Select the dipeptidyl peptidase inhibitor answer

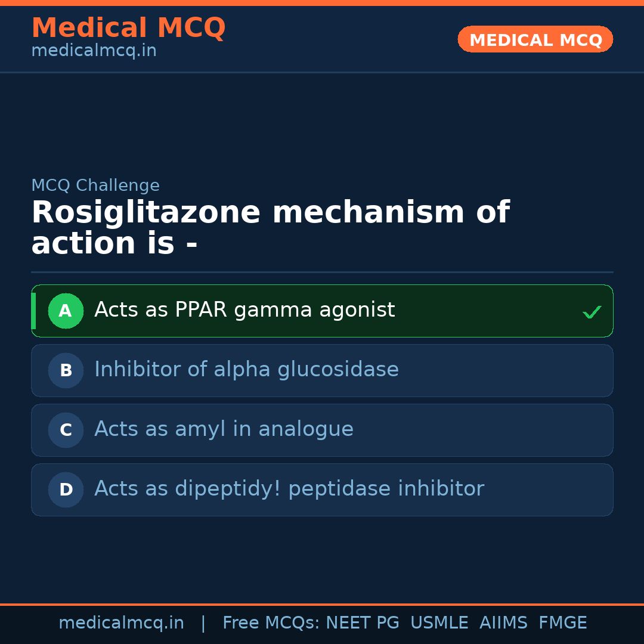coord(289,489)
